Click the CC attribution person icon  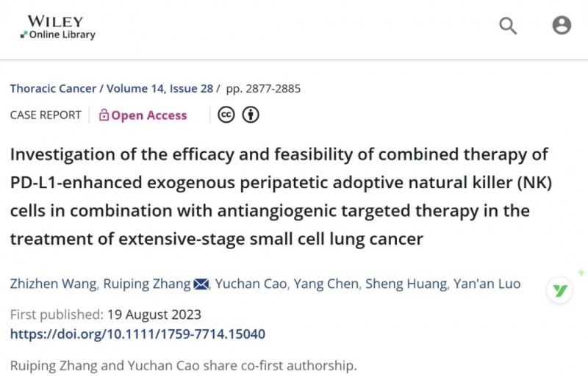251,115
